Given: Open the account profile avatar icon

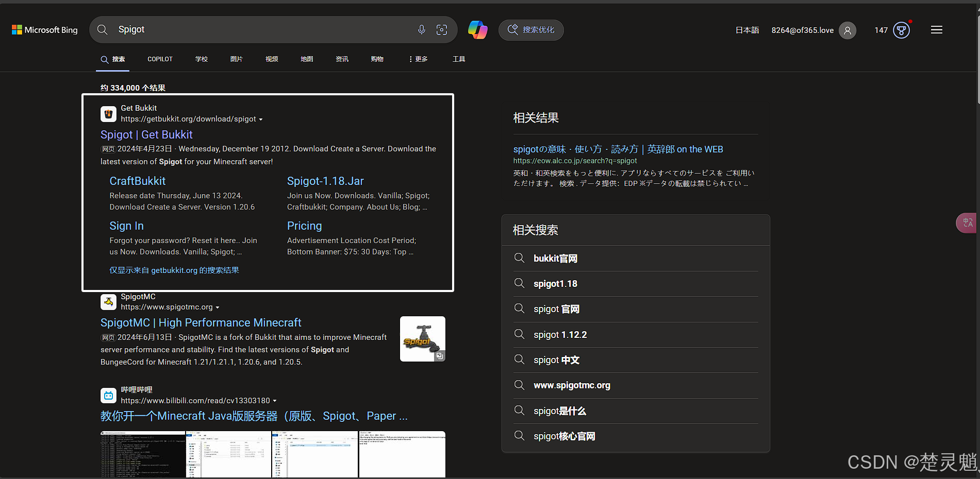Looking at the screenshot, I should (x=848, y=30).
